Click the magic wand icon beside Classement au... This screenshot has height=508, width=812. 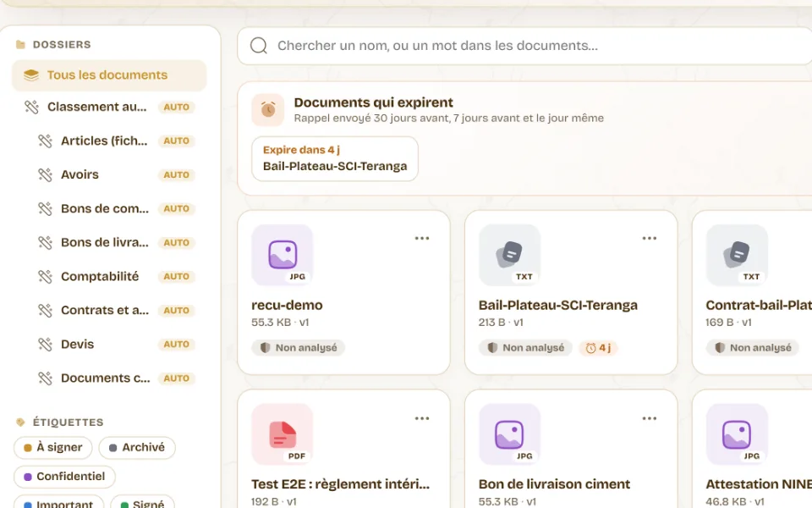coord(31,107)
